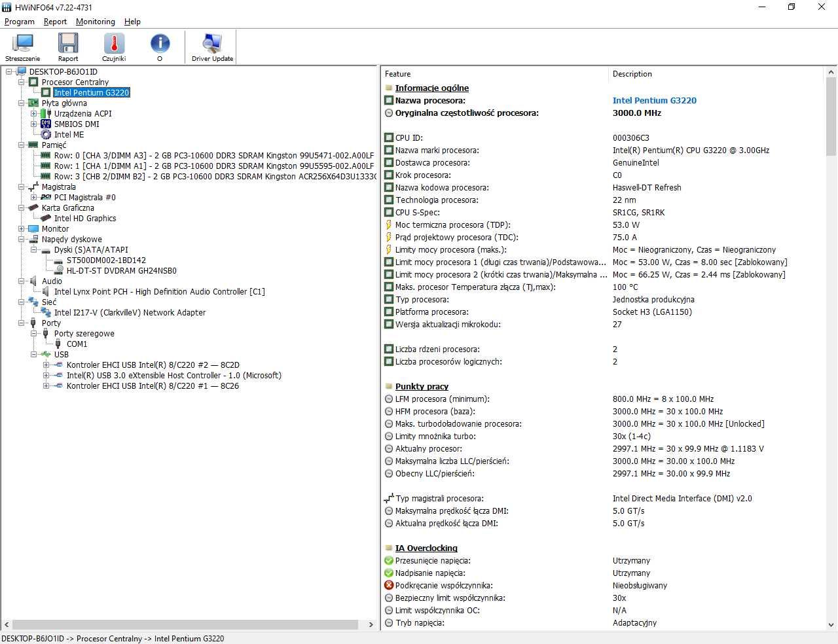Click the graphics card icon beside Karta Graficzna
Screen dimensions: 838x644
click(x=33, y=207)
